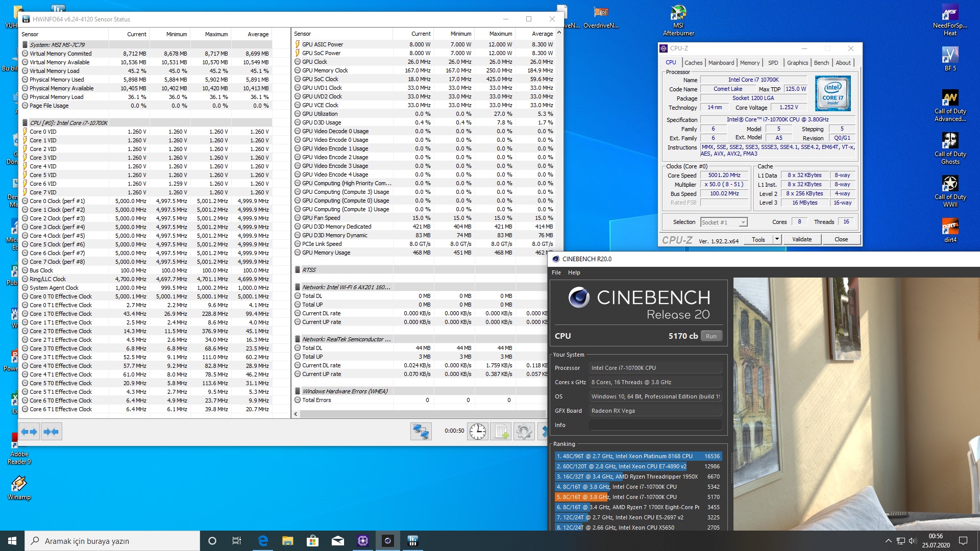Image resolution: width=980 pixels, height=551 pixels.
Task: Click HWiNFO horizontal scrollbar left arrow
Action: coord(296,414)
